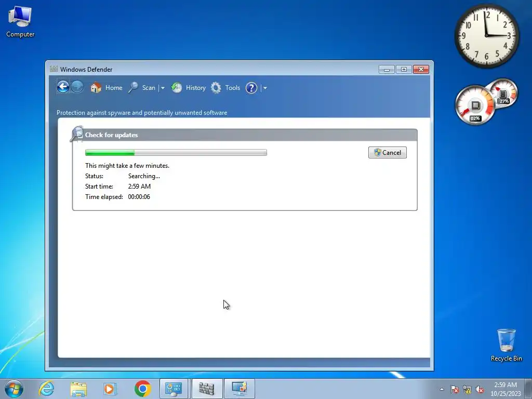
Task: Go back with the blue Back arrow
Action: pos(63,87)
